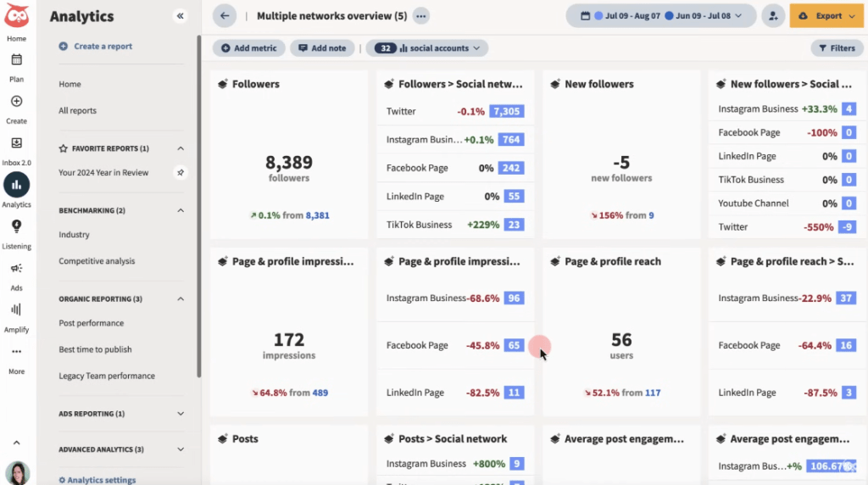Click the Hootsuite owl logo
Image resolution: width=868 pixels, height=485 pixels.
point(17,15)
